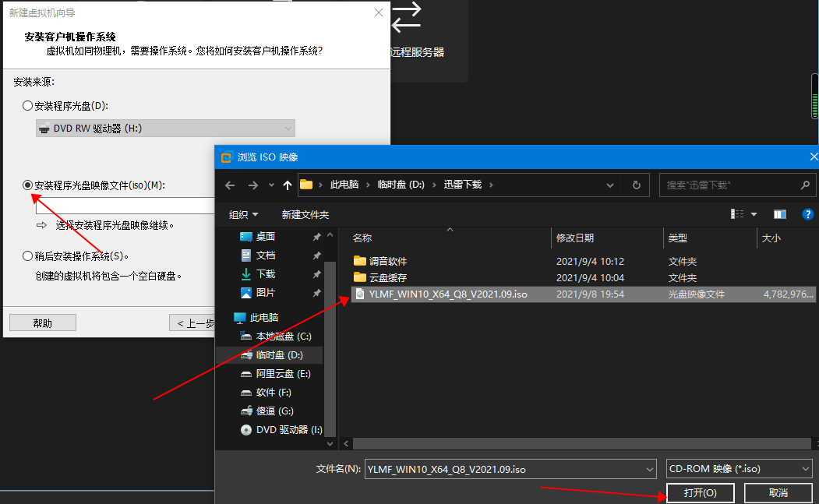Open 阿里云盘 (E:) drive
Image resolution: width=819 pixels, height=504 pixels.
pyautogui.click(x=283, y=374)
